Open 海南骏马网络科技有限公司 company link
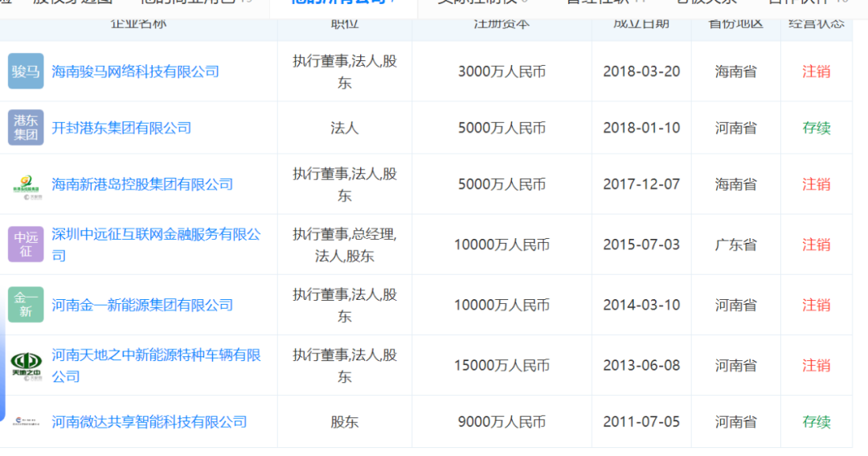The width and height of the screenshot is (868, 456). click(x=136, y=72)
